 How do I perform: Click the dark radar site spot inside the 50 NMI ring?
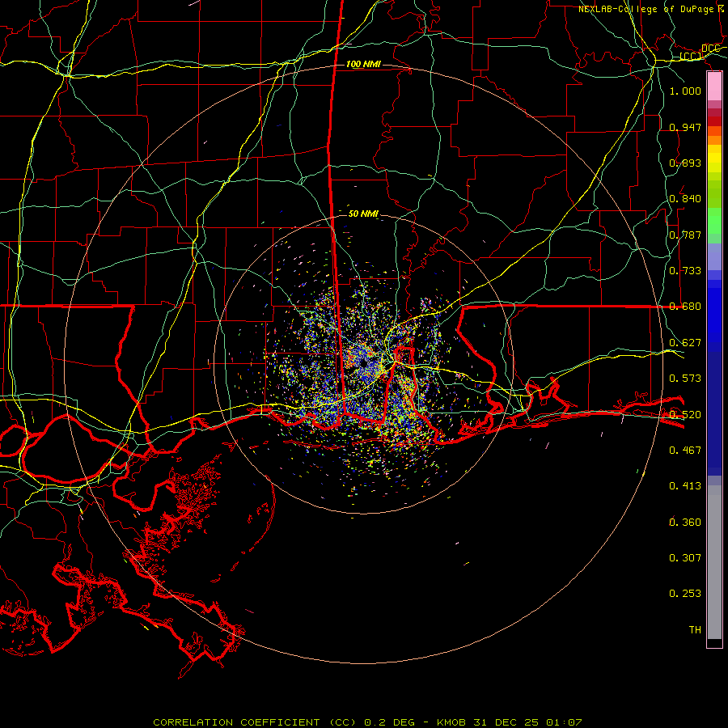[364, 363]
